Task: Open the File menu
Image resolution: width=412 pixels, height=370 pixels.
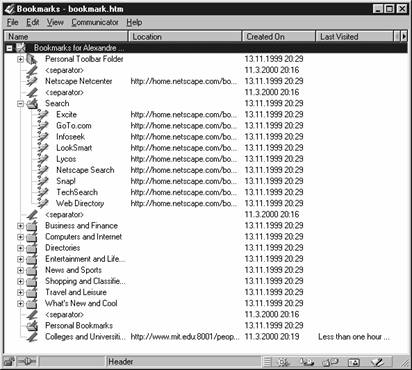Action: (x=13, y=22)
